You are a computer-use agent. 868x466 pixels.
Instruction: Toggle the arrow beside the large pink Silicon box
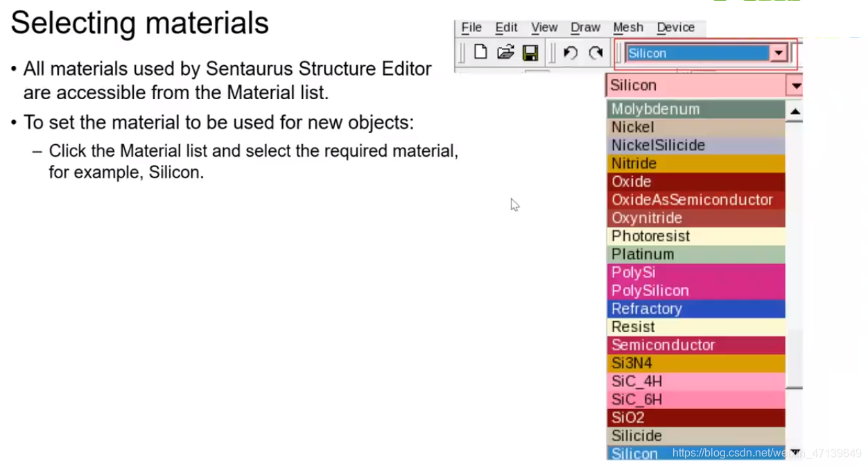tap(795, 85)
